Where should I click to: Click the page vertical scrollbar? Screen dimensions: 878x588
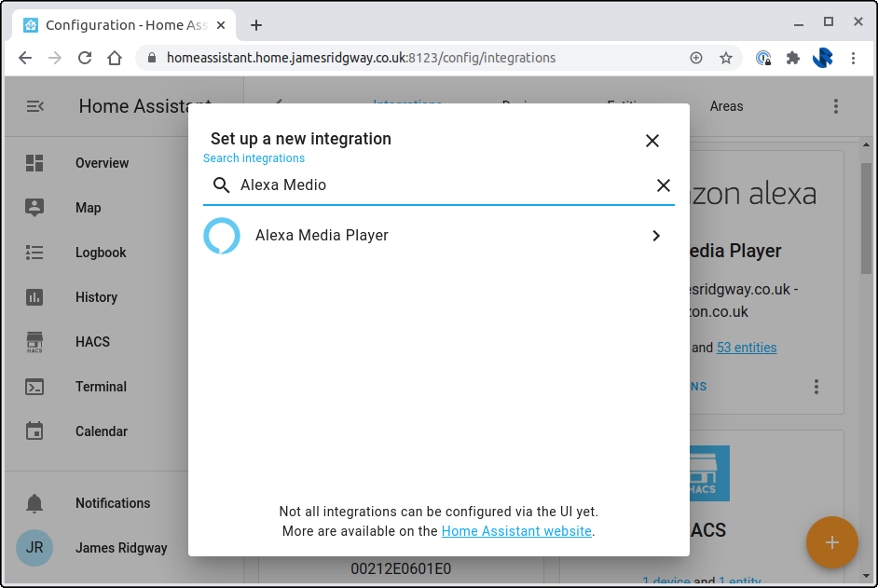(x=866, y=218)
